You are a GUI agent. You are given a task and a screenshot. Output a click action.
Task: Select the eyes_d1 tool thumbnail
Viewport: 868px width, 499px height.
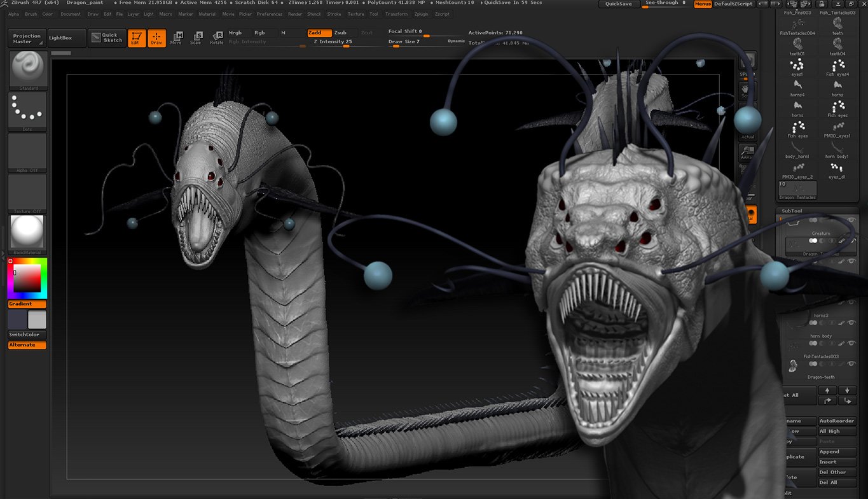tap(837, 169)
